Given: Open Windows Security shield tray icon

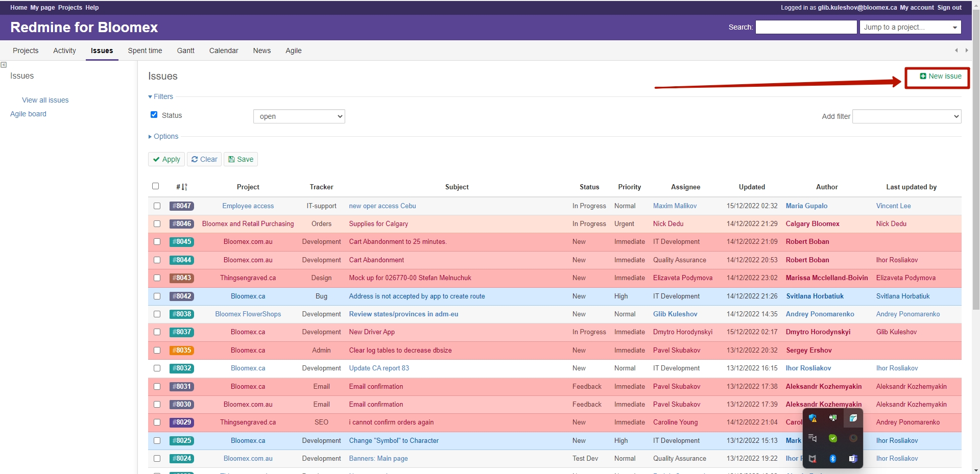Looking at the screenshot, I should coord(812,418).
